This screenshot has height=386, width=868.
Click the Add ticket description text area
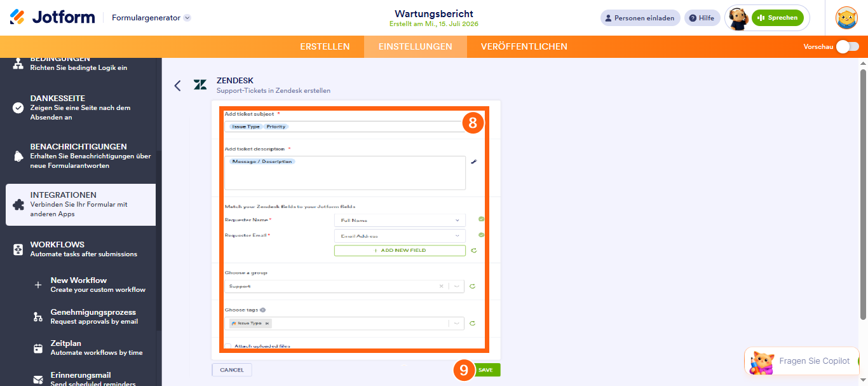[345, 173]
